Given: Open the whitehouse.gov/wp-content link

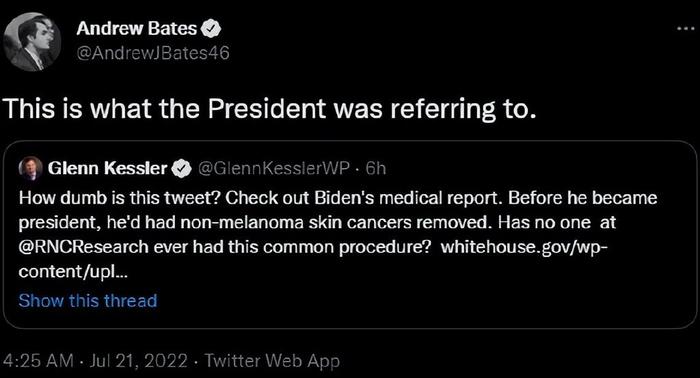Looking at the screenshot, I should tap(524, 247).
